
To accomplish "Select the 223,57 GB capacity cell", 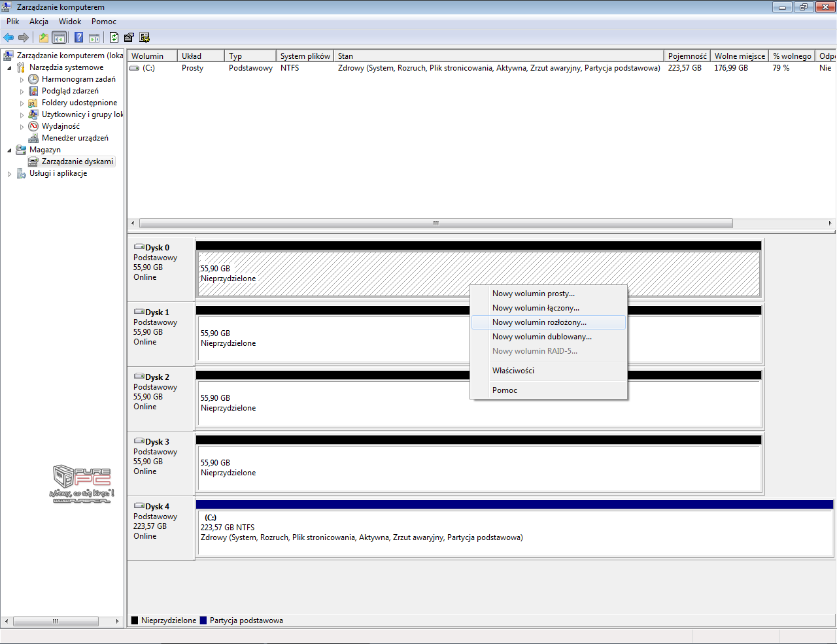I will pyautogui.click(x=685, y=68).
